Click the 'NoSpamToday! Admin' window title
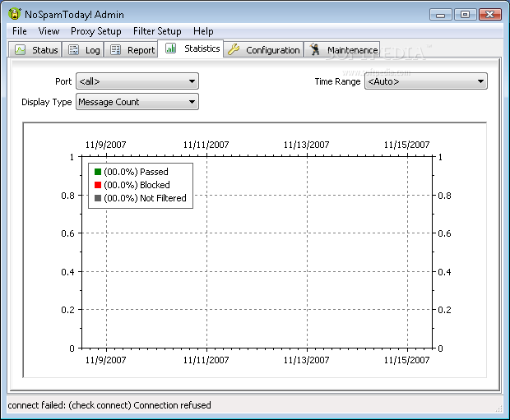Image resolution: width=510 pixels, height=420 pixels. [x=75, y=14]
